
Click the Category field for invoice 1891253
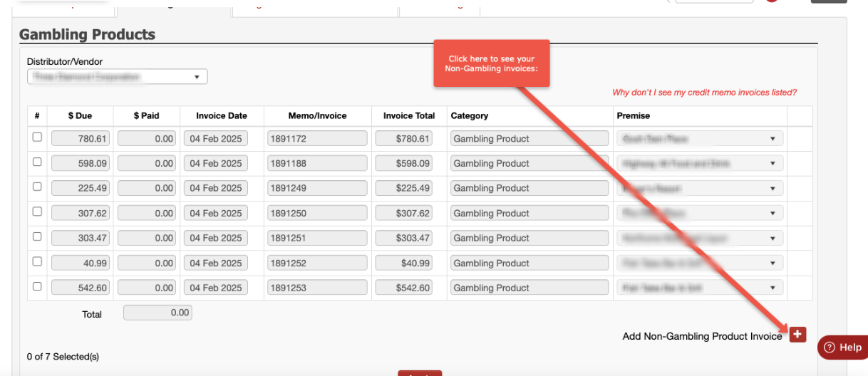[529, 288]
